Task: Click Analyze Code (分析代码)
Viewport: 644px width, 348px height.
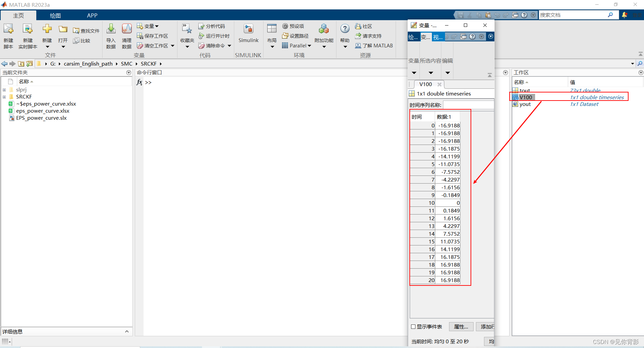Action: click(x=211, y=26)
